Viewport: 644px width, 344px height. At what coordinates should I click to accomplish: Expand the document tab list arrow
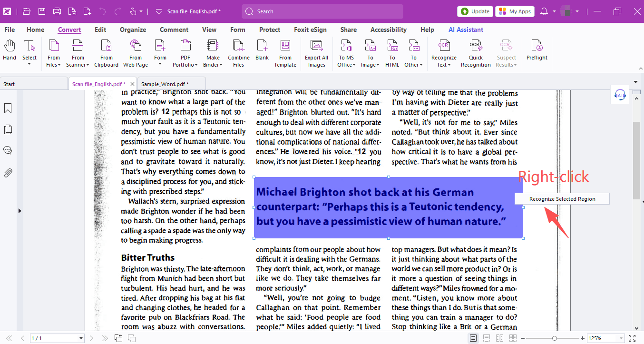tap(636, 82)
